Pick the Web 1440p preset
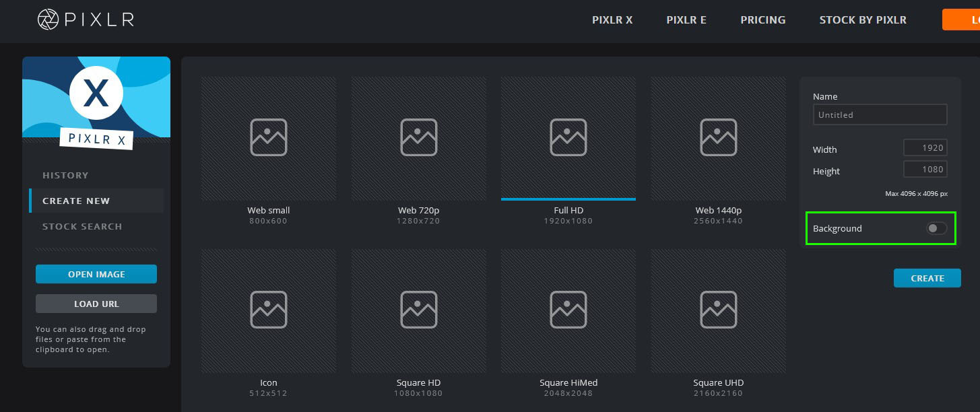Screen dimensions: 980x412 click(718, 138)
